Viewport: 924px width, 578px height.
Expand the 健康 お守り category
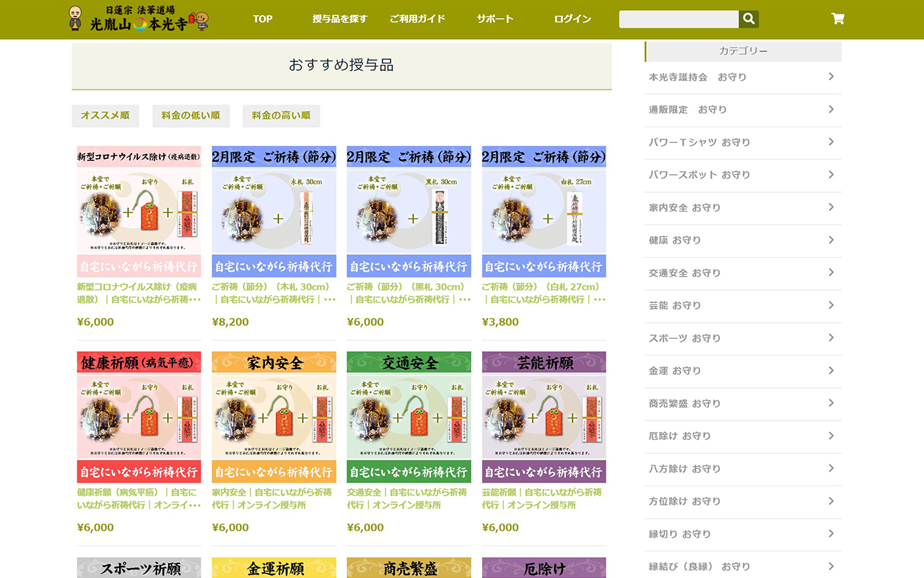click(831, 240)
